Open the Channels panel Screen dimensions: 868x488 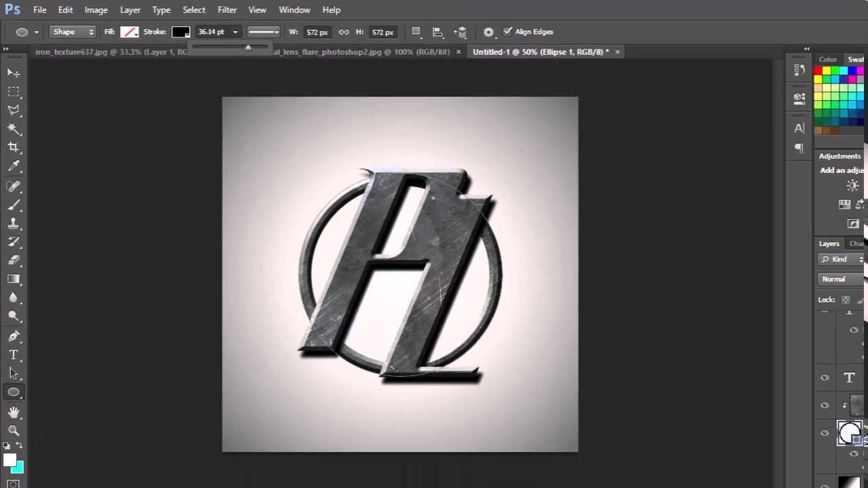click(x=856, y=243)
